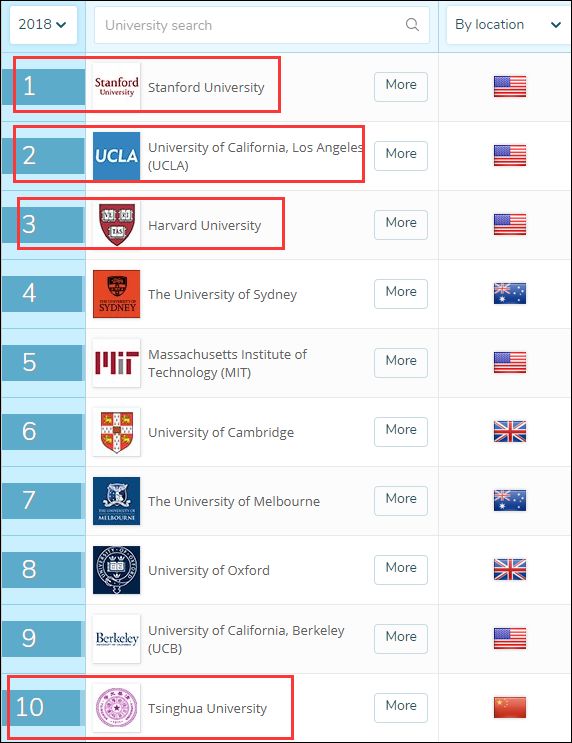Click the UCLA logo thumbnail
Viewport: 572px width, 743px height.
[117, 156]
